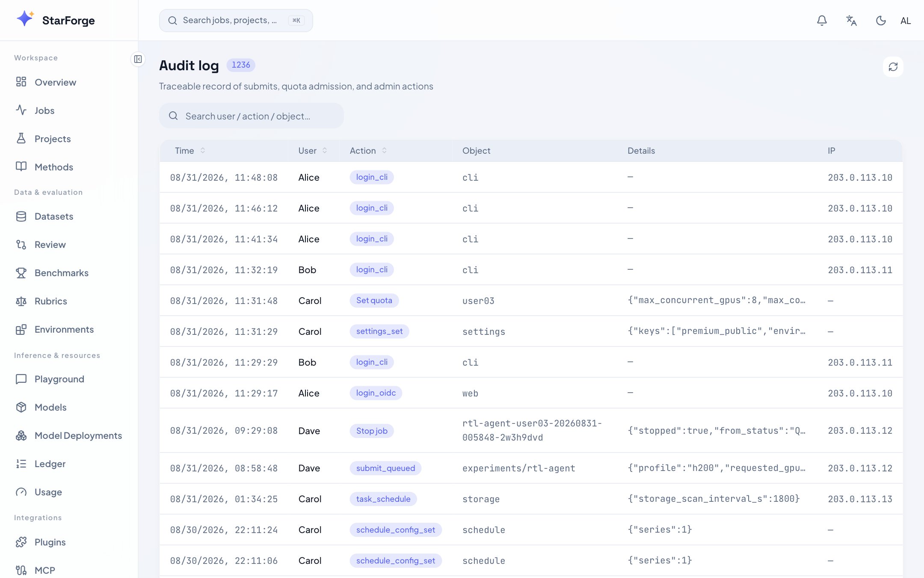Click the MCP icon in sidebar
Image resolution: width=924 pixels, height=578 pixels.
coord(21,570)
